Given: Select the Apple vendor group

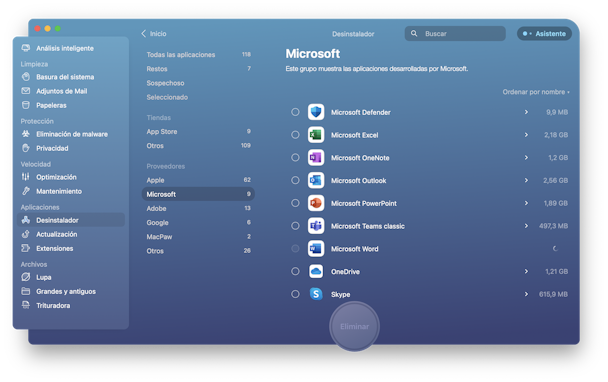Looking at the screenshot, I should point(198,180).
